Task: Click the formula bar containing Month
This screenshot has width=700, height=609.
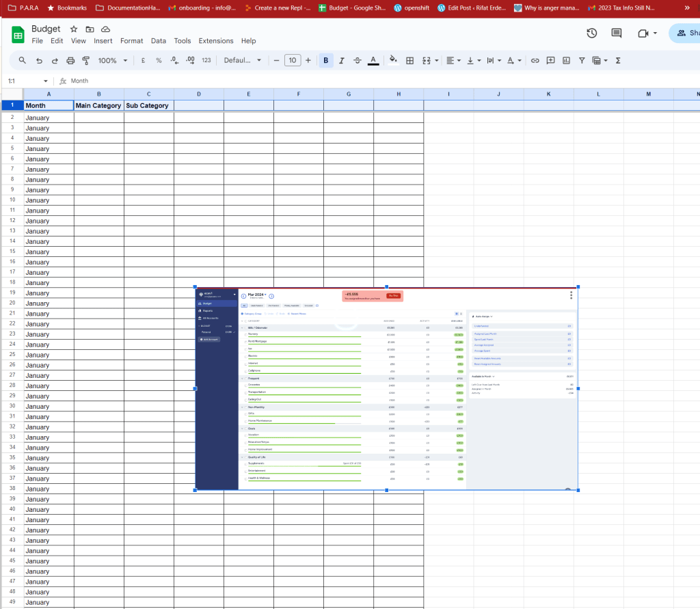Action: coord(384,81)
